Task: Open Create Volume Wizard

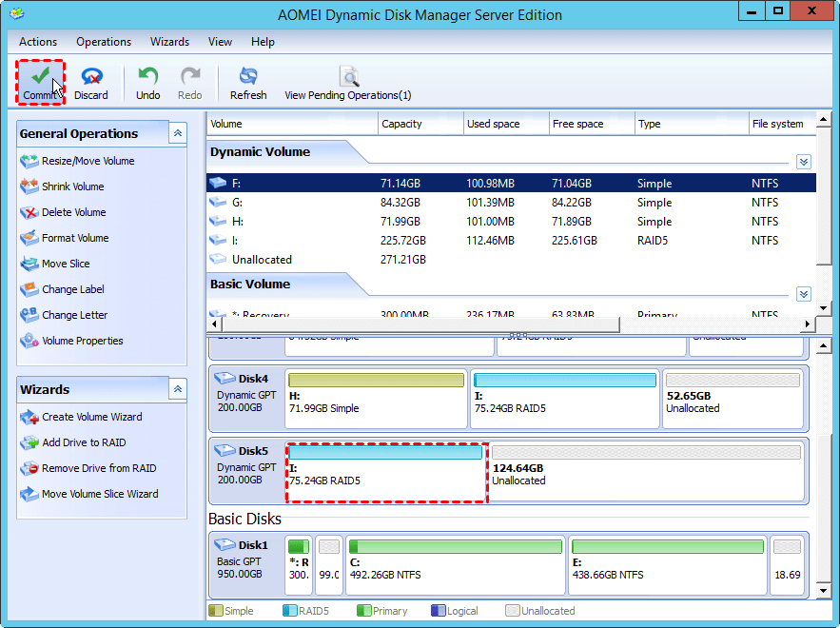Action: 91,417
